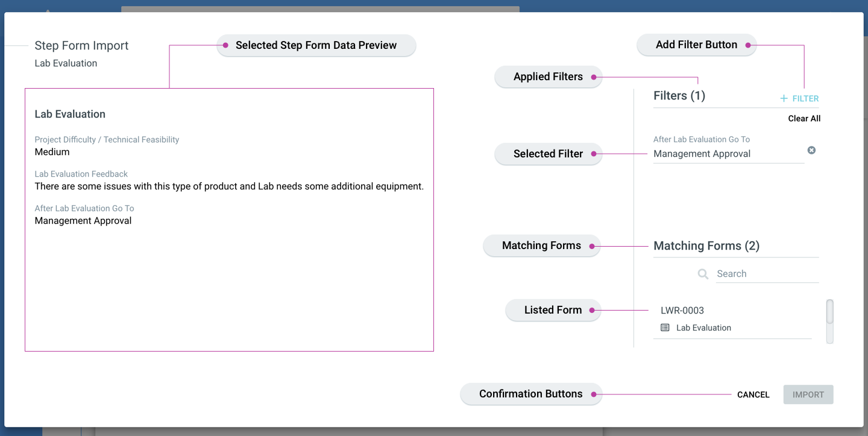868x436 pixels.
Task: Select the LWR-0003 listed form
Action: (682, 311)
